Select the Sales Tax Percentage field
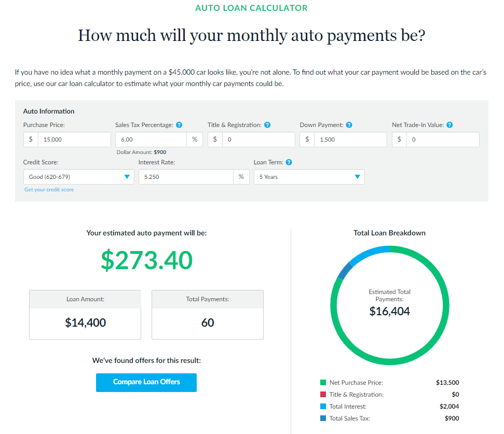504x434 pixels. (151, 139)
